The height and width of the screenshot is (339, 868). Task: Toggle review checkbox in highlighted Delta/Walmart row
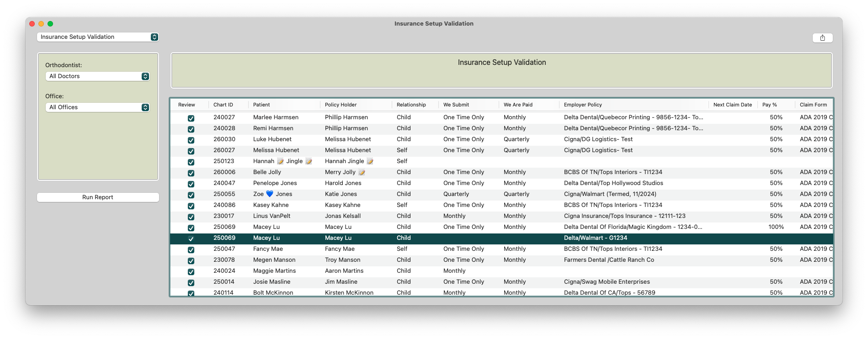click(191, 238)
